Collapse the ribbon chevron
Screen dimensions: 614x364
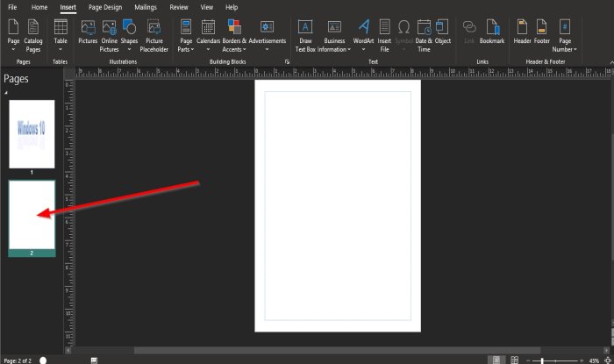pyautogui.click(x=611, y=62)
